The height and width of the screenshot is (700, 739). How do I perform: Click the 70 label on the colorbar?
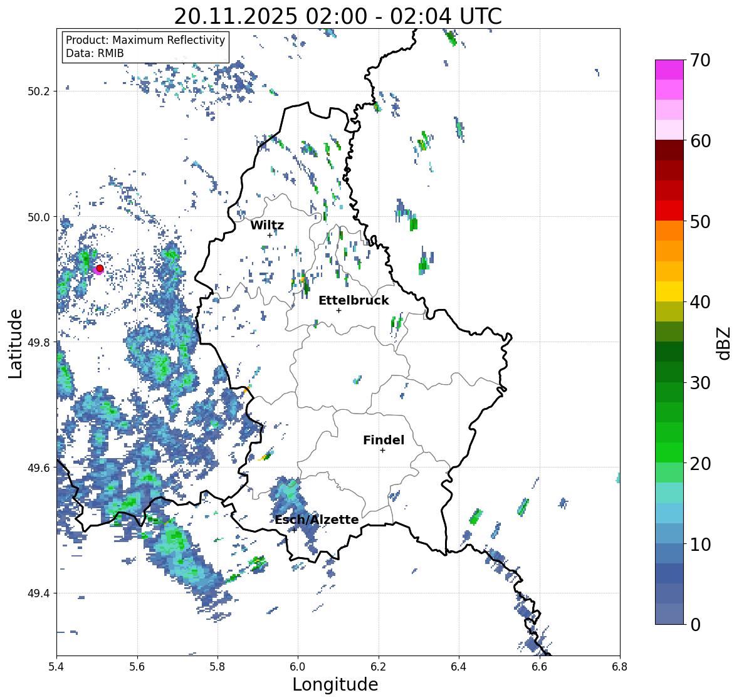[700, 60]
